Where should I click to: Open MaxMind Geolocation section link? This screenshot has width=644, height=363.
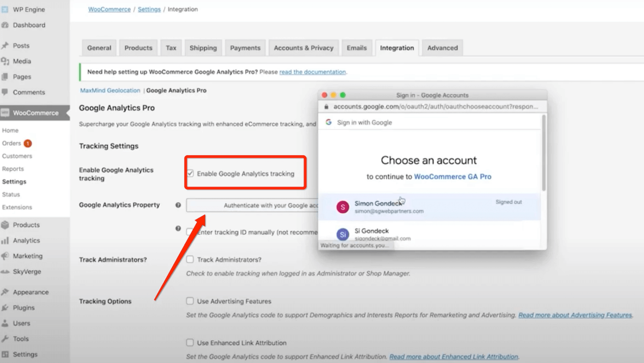click(x=110, y=91)
